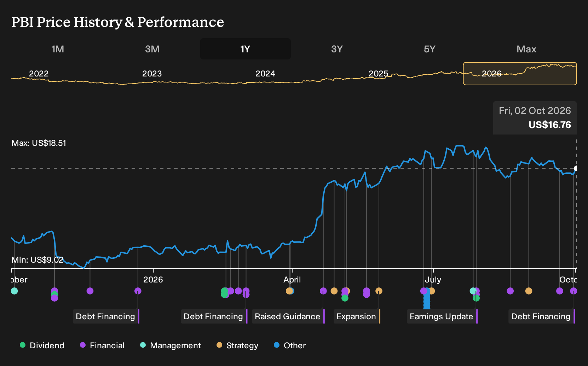Toggle Other events in legend
The image size is (588, 366).
(x=290, y=345)
